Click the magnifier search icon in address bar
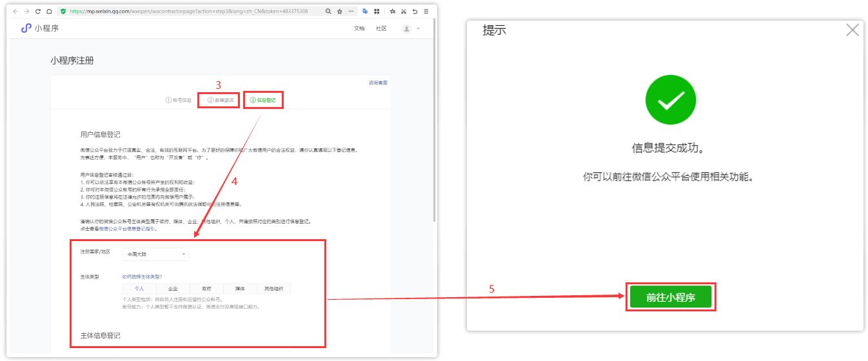The image size is (868, 361). (328, 12)
